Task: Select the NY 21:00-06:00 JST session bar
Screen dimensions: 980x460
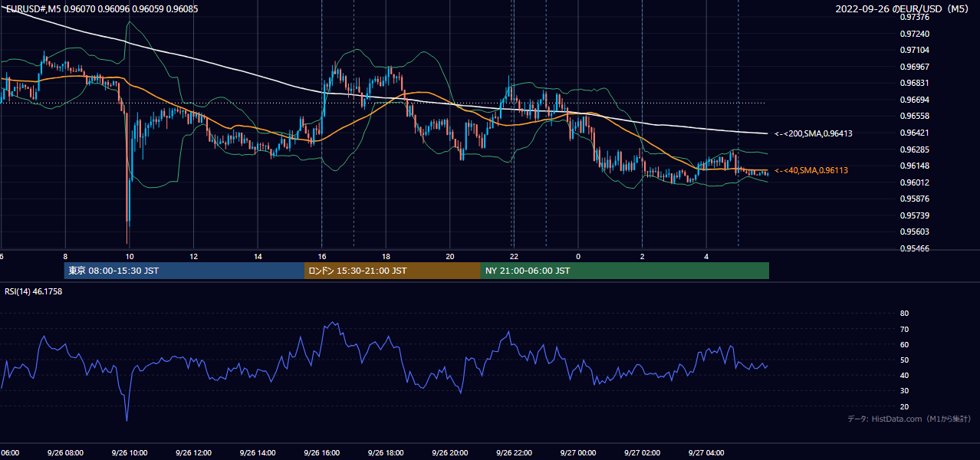Action: pyautogui.click(x=625, y=271)
